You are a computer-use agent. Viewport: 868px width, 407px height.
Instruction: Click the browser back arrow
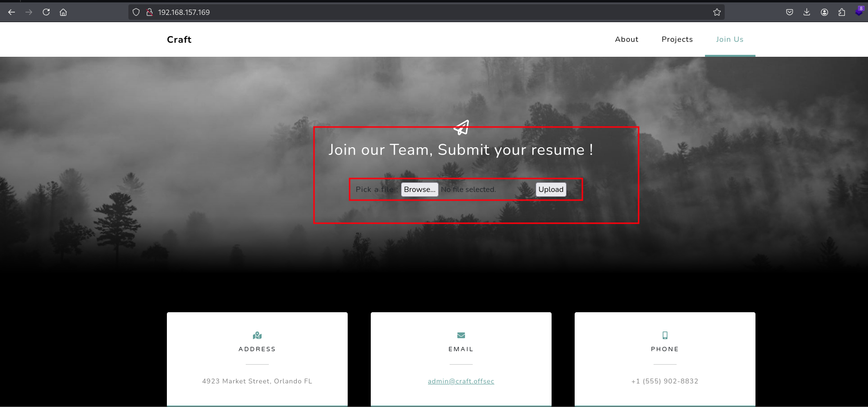point(12,12)
